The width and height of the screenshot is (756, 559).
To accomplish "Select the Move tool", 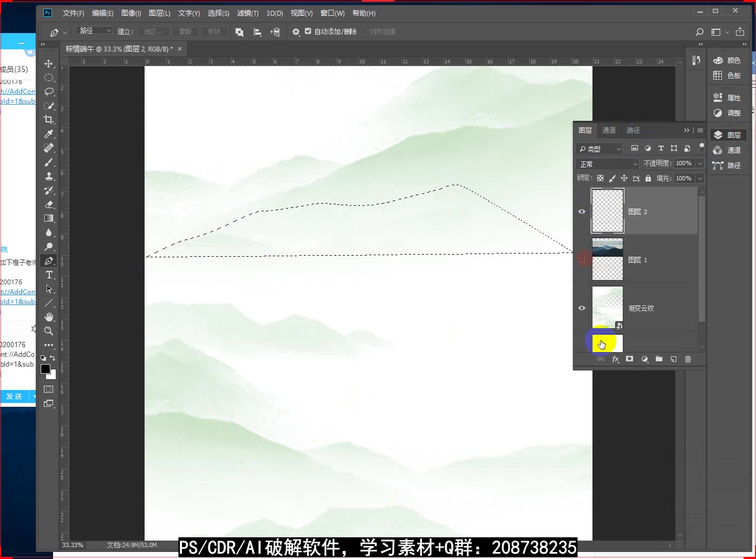I will tap(49, 63).
